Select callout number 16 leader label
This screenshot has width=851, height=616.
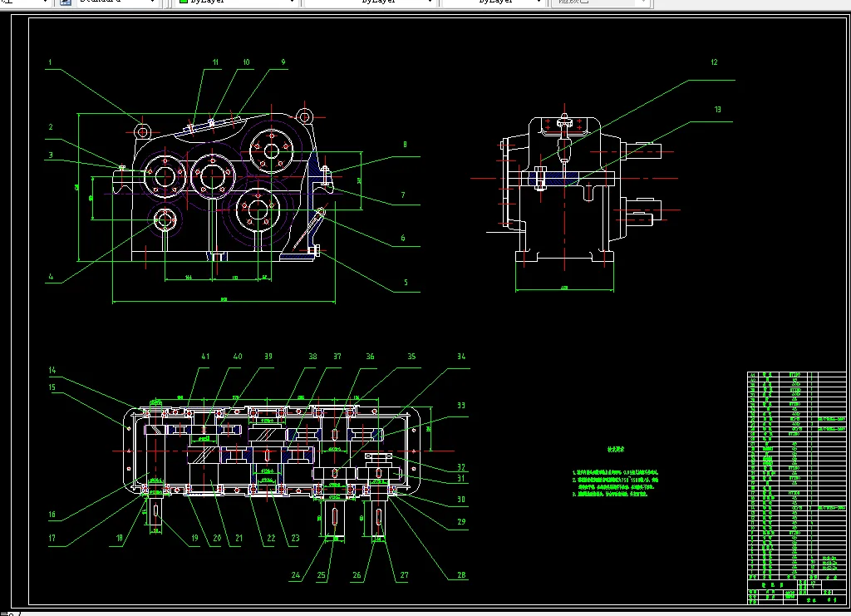tap(52, 515)
